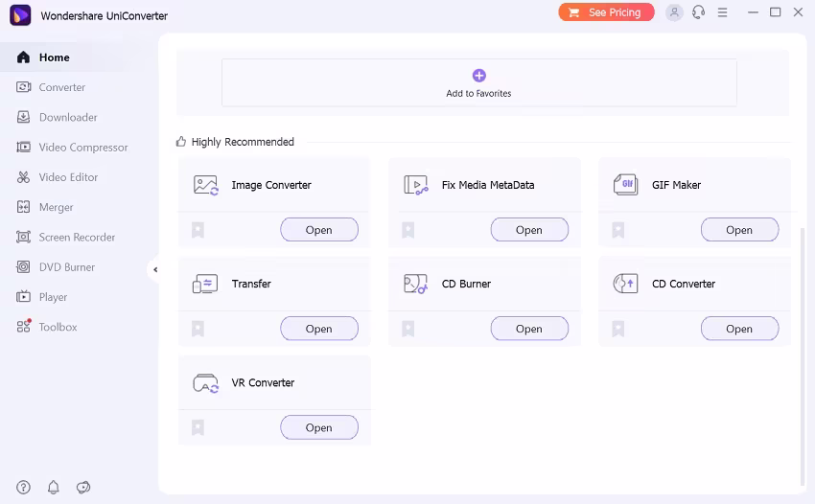Click the See Pricing button

coord(606,11)
